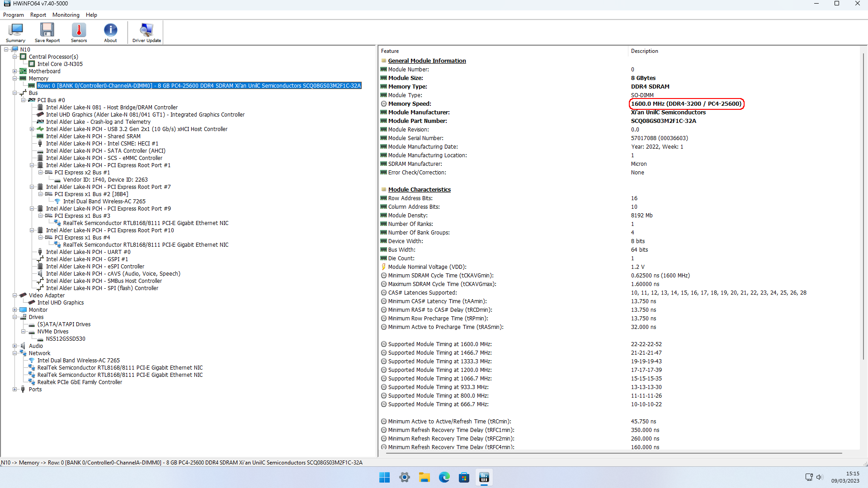Open the Help menu
This screenshot has width=868, height=488.
pos(91,15)
